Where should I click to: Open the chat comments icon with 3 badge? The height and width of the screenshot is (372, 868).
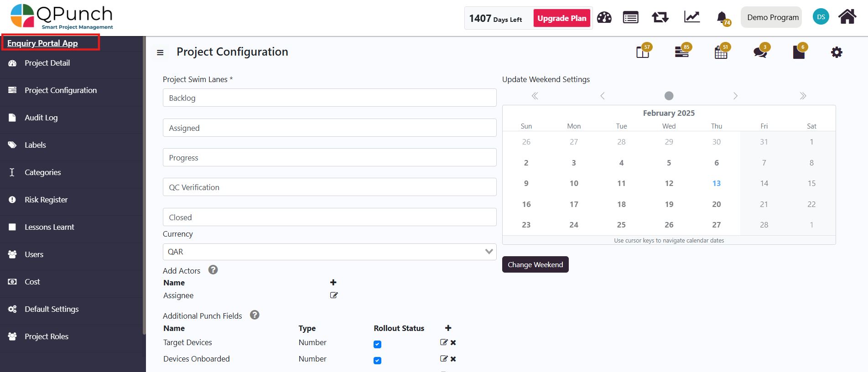(761, 51)
